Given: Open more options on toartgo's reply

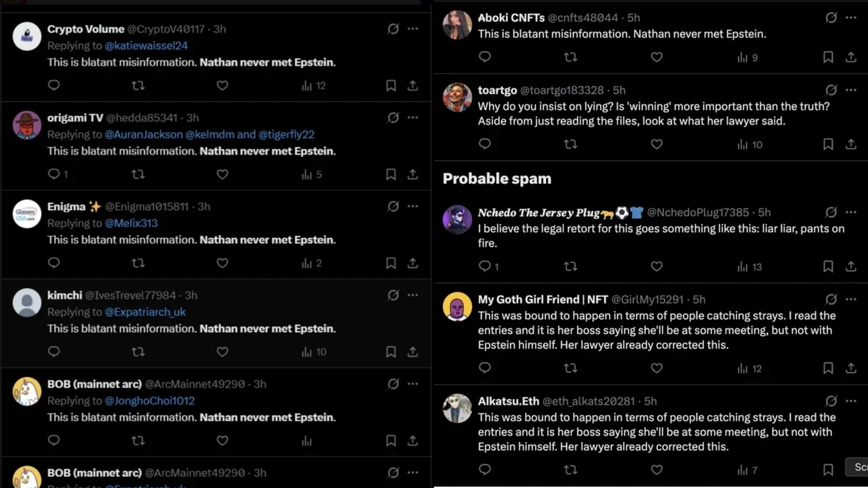Looking at the screenshot, I should [852, 90].
